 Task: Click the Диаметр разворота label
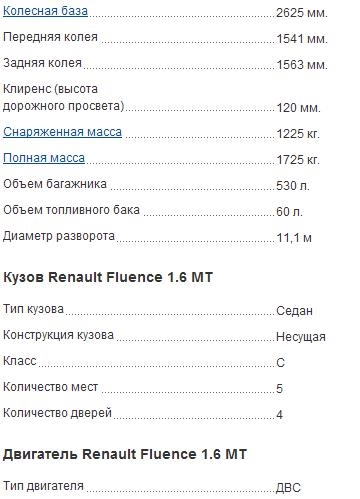(59, 236)
